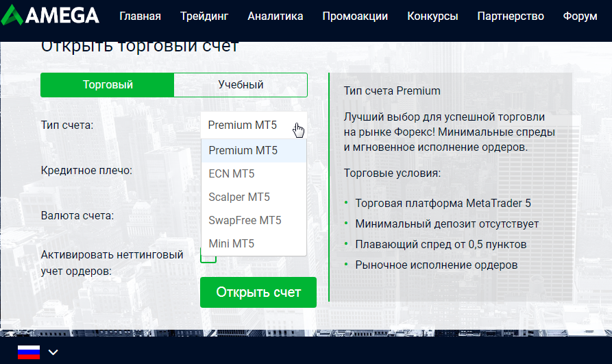
Task: Collapse the Тип счета dropdown field
Action: (x=254, y=125)
